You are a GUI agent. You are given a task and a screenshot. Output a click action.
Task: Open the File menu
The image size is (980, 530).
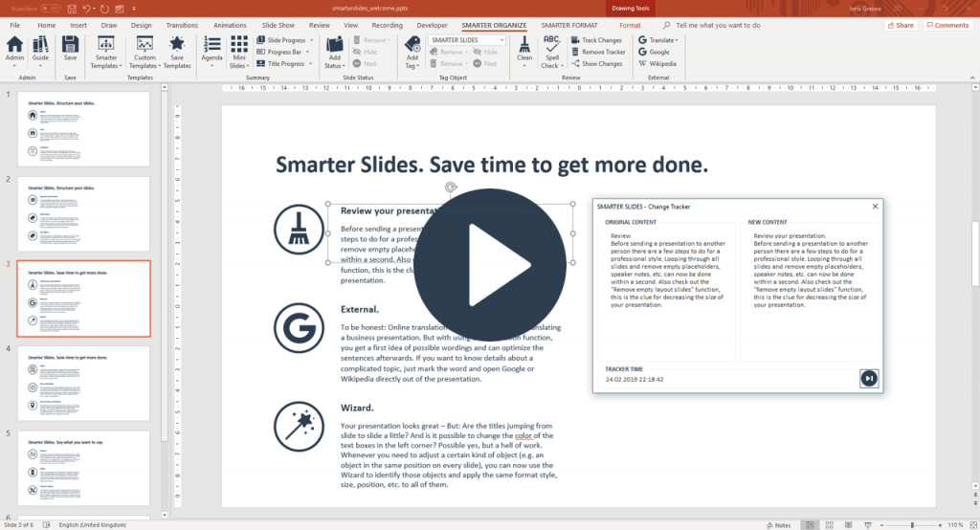pyautogui.click(x=15, y=25)
